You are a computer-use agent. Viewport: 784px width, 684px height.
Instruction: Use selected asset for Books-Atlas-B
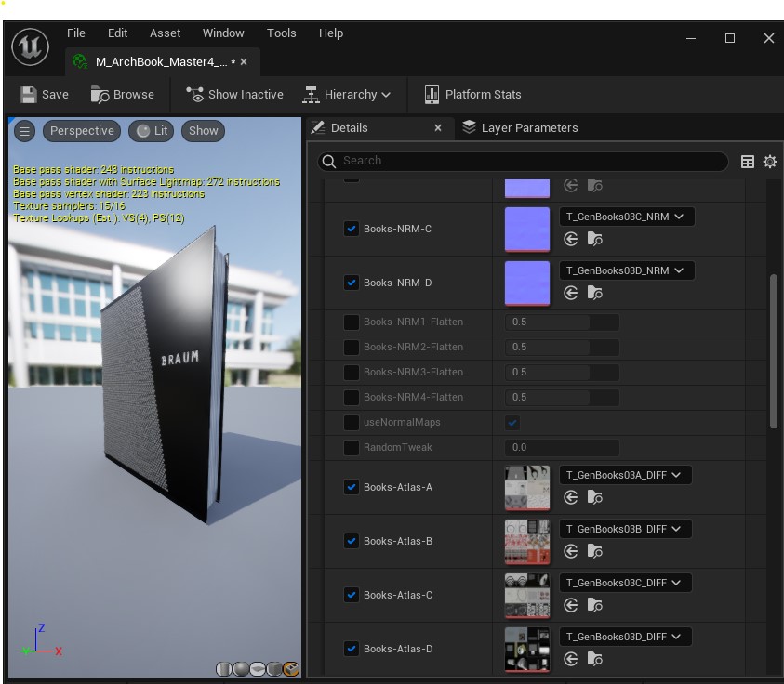click(570, 552)
